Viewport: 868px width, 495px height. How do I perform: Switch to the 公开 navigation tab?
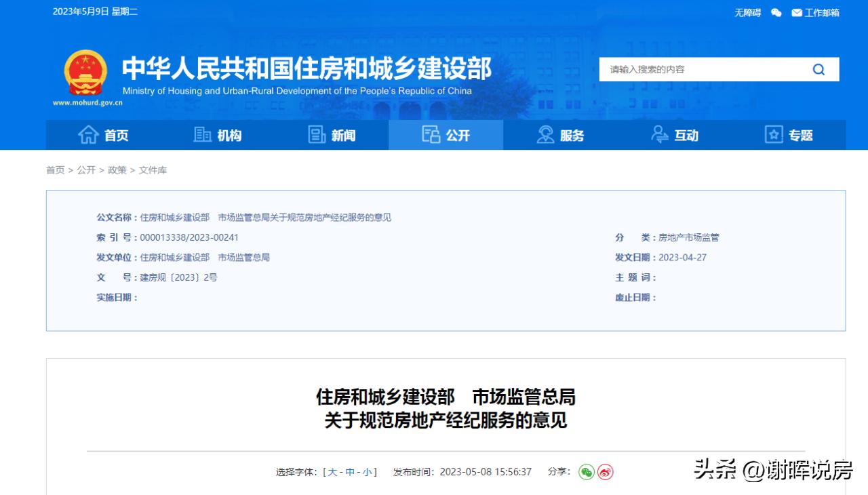coord(446,134)
